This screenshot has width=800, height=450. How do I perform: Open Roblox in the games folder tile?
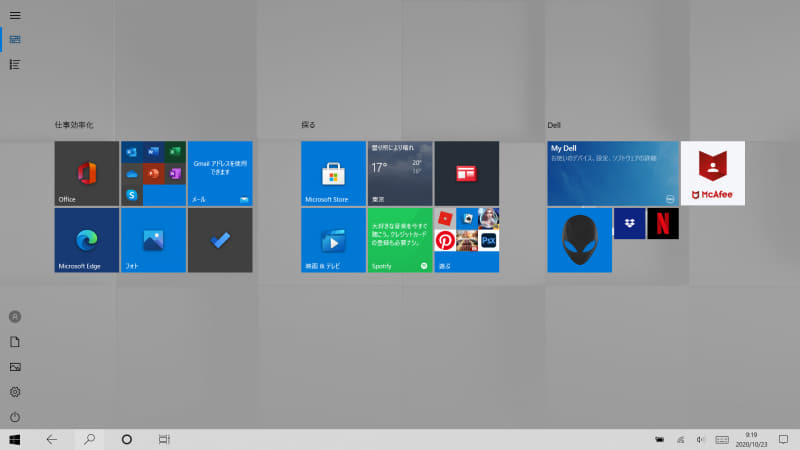point(445,218)
